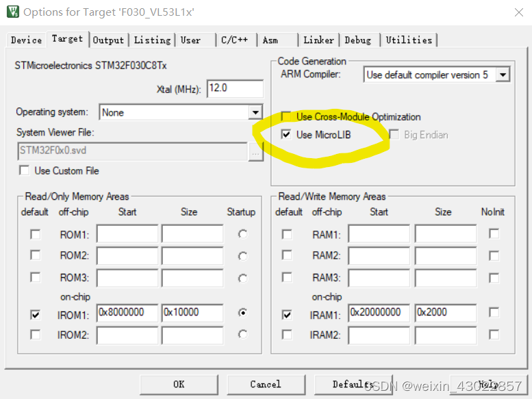
Task: Uncheck the IRAM1 default checkbox
Action: [x=287, y=315]
